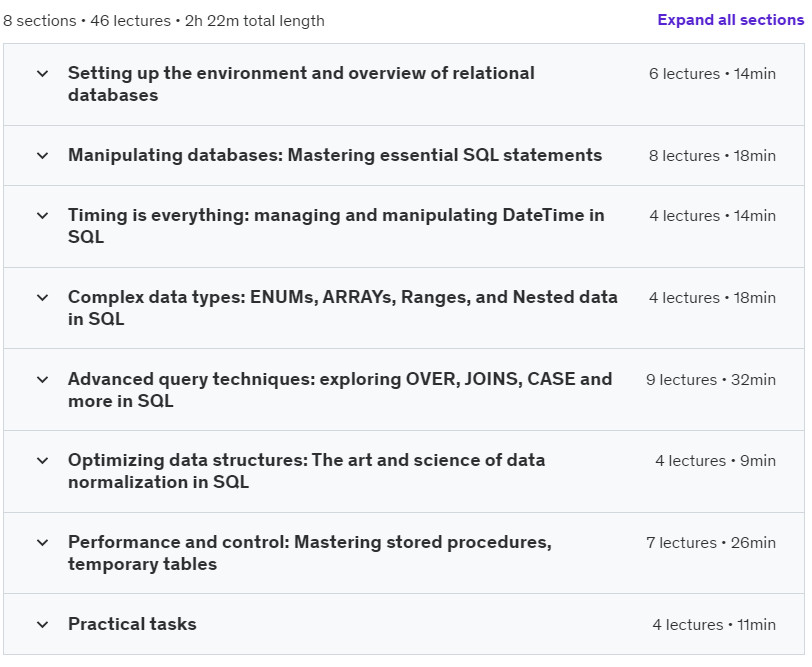This screenshot has height=667, width=812.
Task: Expand chevron for Setting up the environment section
Action: pyautogui.click(x=43, y=74)
